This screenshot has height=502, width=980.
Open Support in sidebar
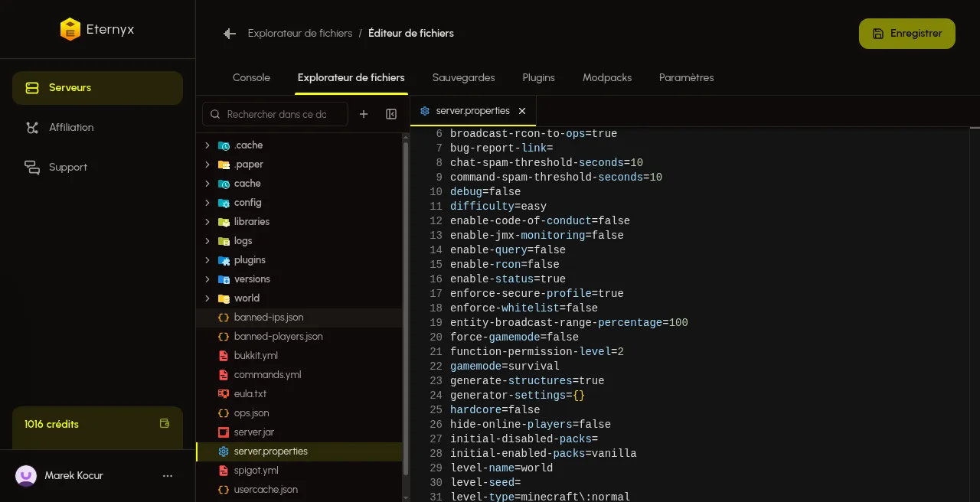click(x=97, y=168)
